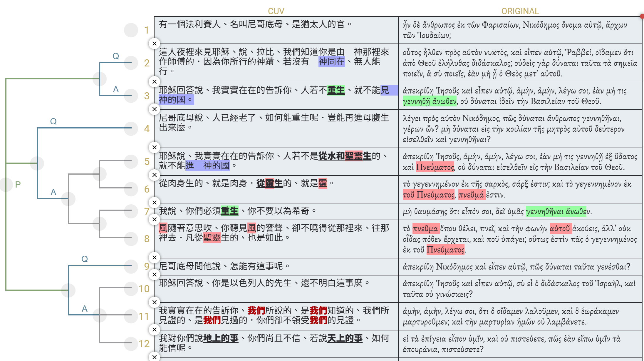Click red highlighted αὐτοῦ in verse 8 original

click(561, 228)
